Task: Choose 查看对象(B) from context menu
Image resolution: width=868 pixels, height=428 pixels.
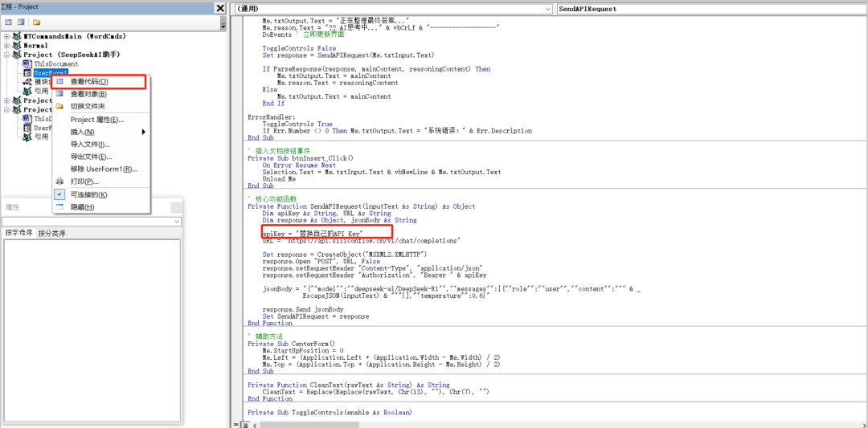Action: pos(100,94)
